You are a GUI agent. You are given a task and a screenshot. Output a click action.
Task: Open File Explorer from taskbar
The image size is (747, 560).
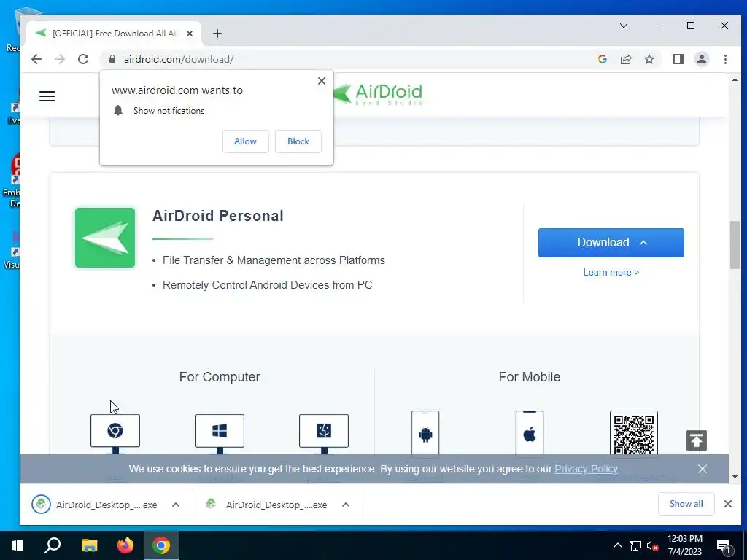89,545
